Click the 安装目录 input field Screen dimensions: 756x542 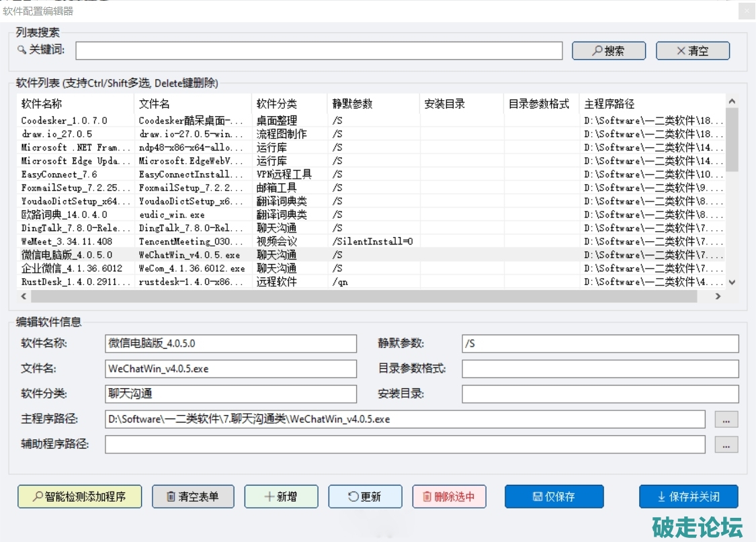pos(599,394)
